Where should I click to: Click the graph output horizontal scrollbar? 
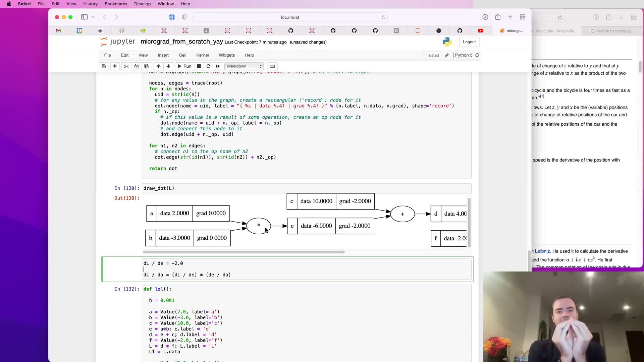coord(244,252)
